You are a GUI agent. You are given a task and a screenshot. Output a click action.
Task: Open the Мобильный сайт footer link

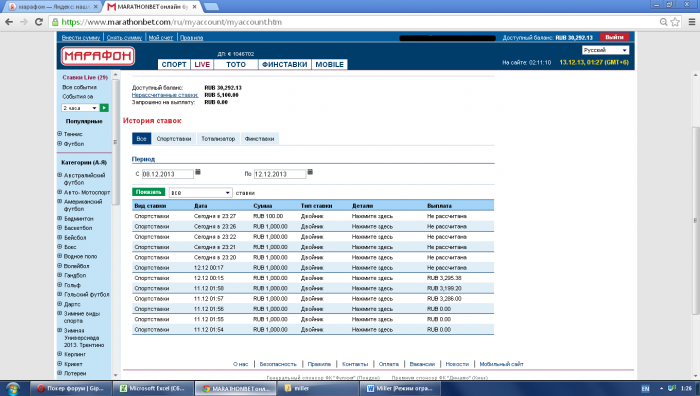pos(501,364)
